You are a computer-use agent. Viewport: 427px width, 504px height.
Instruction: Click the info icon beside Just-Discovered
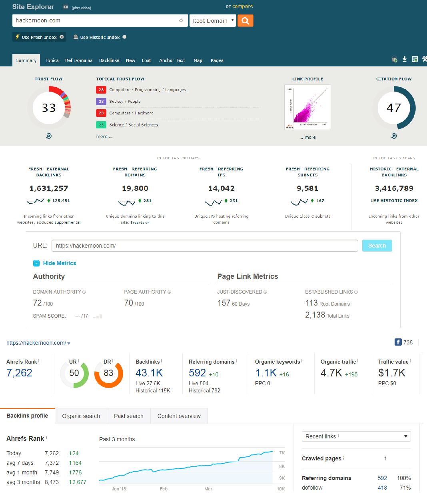pos(265,292)
